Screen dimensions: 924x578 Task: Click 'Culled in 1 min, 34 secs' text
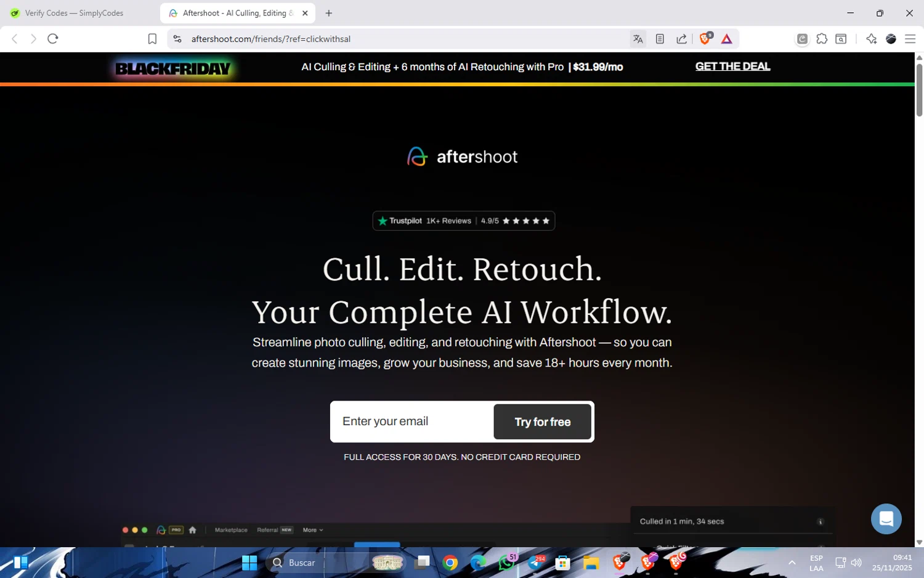click(x=681, y=521)
